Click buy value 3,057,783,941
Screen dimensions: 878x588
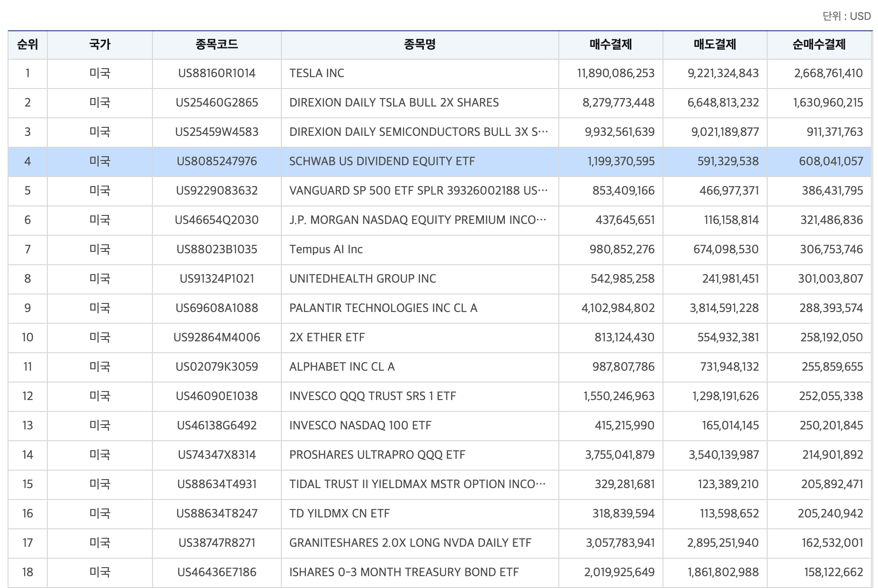click(x=620, y=543)
